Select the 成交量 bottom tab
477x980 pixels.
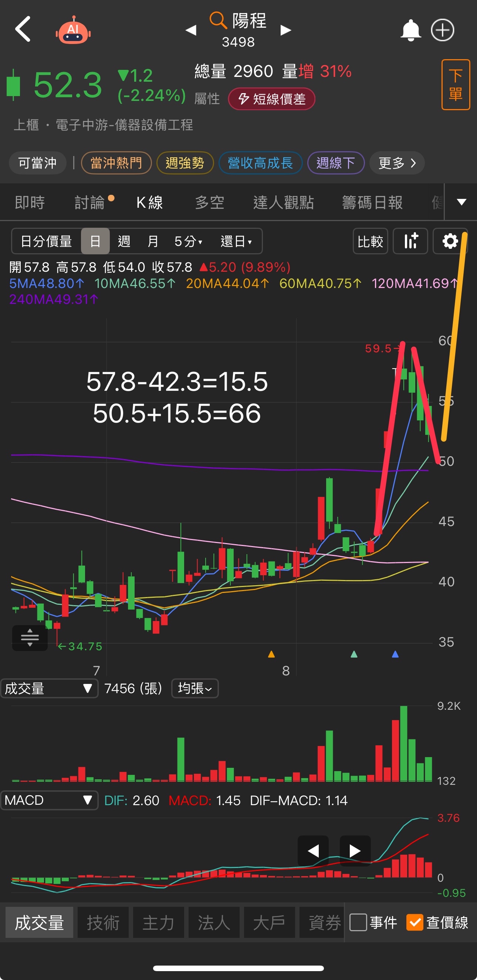(39, 922)
